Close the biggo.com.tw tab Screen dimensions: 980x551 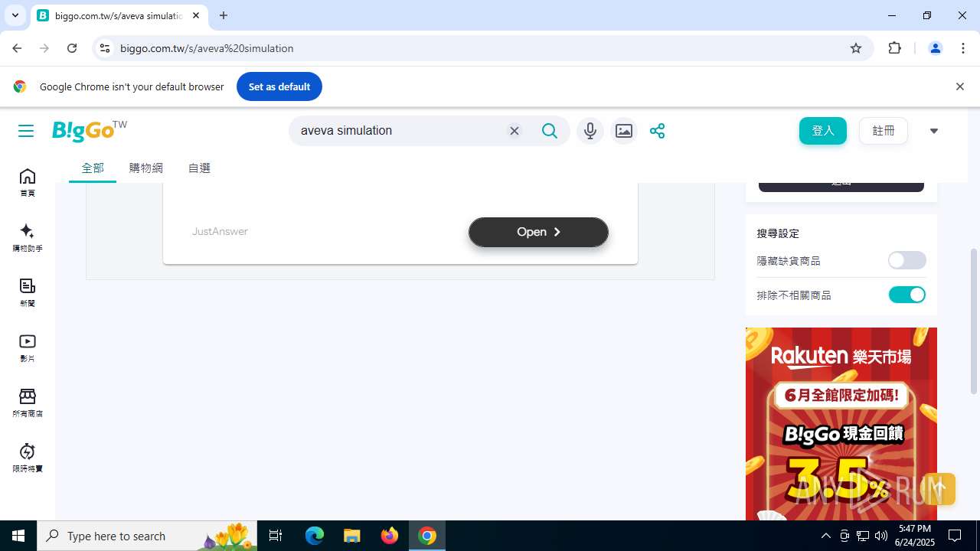click(196, 15)
